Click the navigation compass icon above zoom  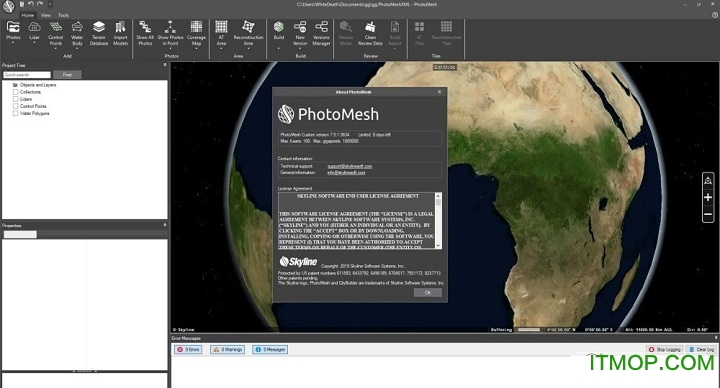click(x=708, y=180)
